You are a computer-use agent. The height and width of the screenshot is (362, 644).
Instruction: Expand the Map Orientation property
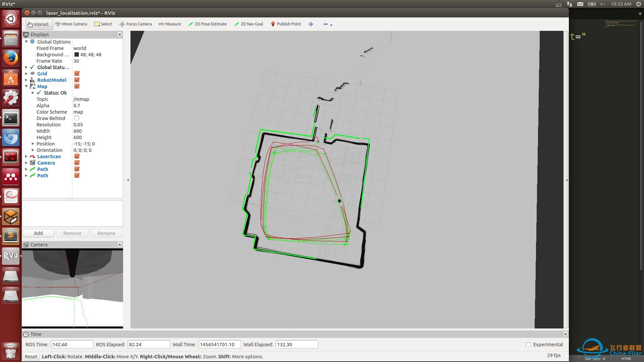point(33,150)
